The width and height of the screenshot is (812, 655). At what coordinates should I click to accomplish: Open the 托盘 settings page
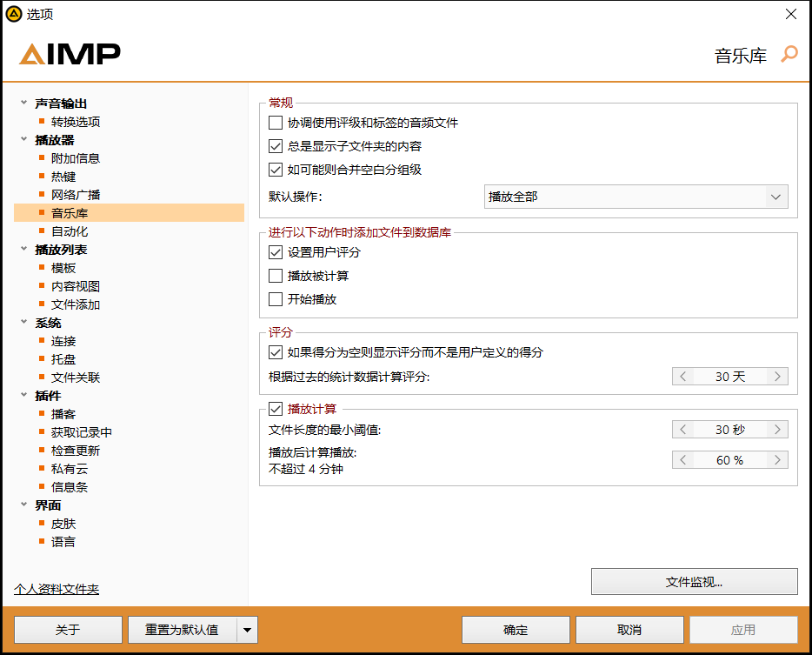pos(63,359)
